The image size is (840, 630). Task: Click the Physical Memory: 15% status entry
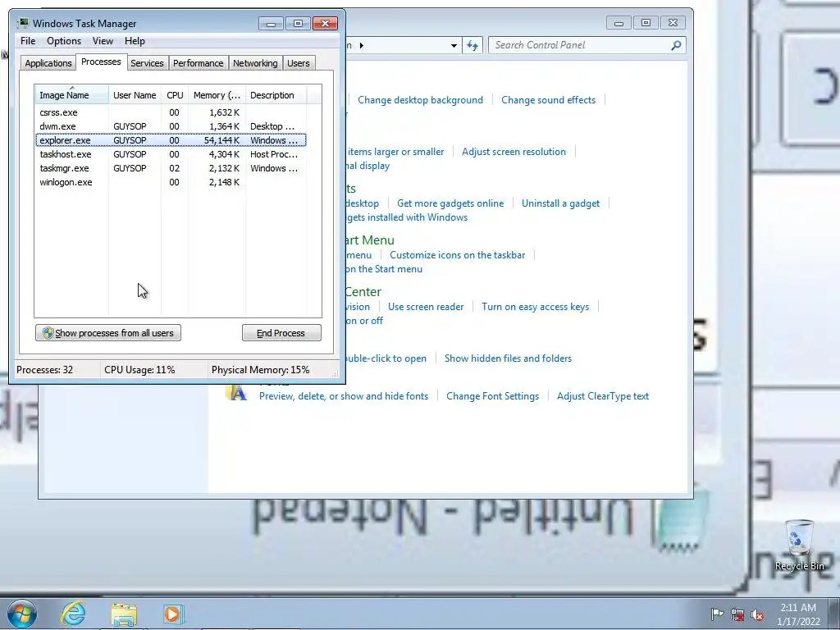[260, 370]
